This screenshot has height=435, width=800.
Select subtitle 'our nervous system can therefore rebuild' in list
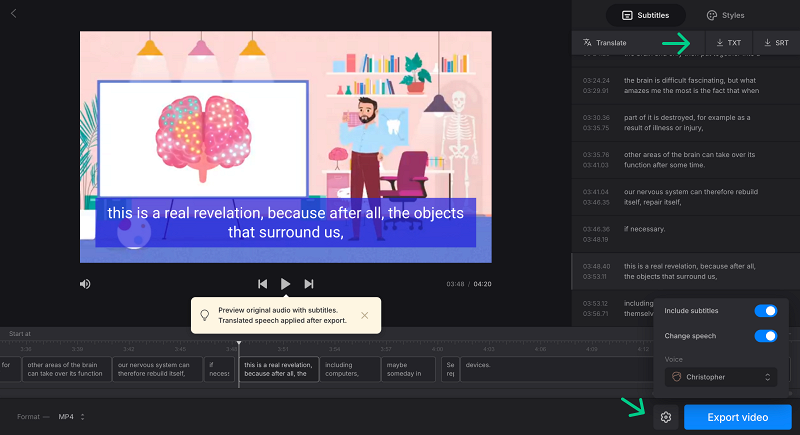(x=686, y=197)
